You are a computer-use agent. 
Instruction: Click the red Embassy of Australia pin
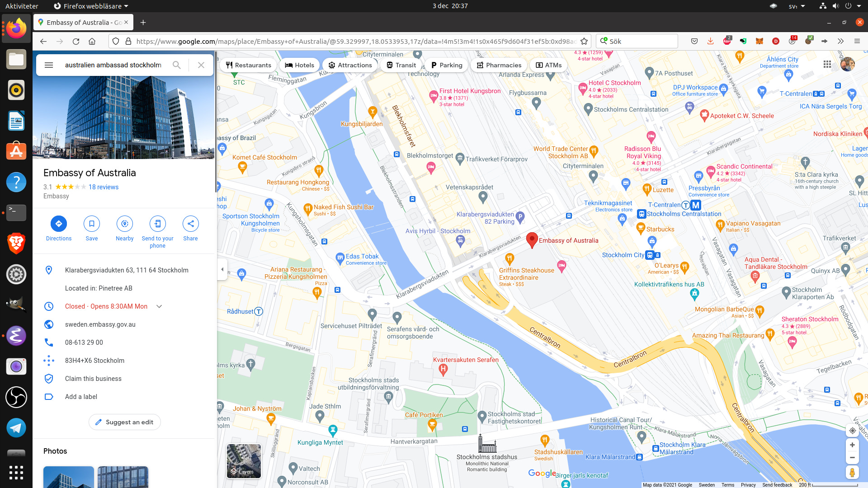532,240
